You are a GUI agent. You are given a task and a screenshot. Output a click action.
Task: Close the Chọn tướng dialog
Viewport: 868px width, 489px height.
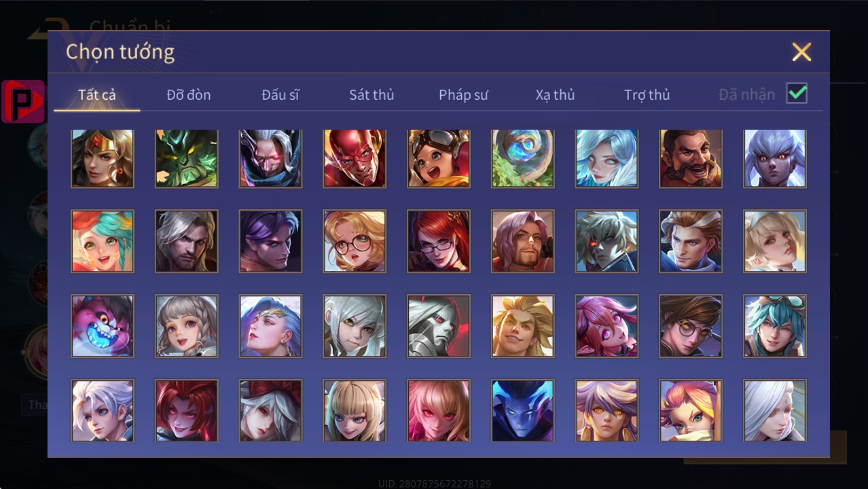801,52
